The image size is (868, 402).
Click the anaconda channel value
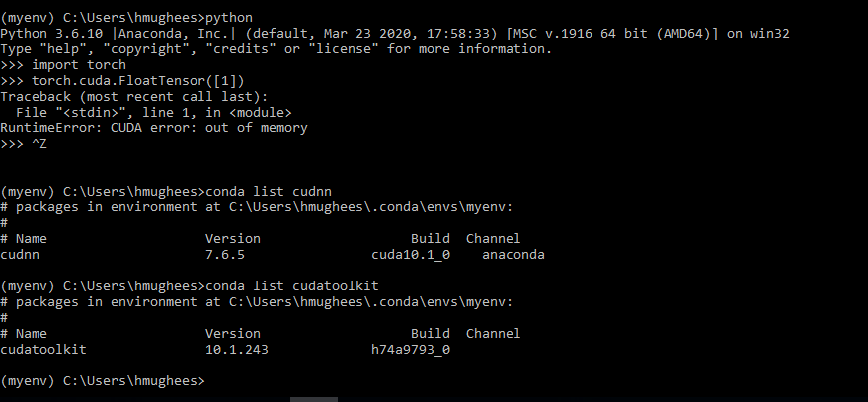pyautogui.click(x=513, y=255)
